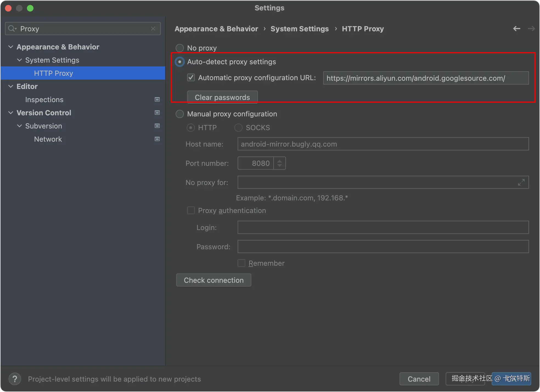Collapse the System Settings tree node
Viewport: 540px width, 392px height.
19,60
